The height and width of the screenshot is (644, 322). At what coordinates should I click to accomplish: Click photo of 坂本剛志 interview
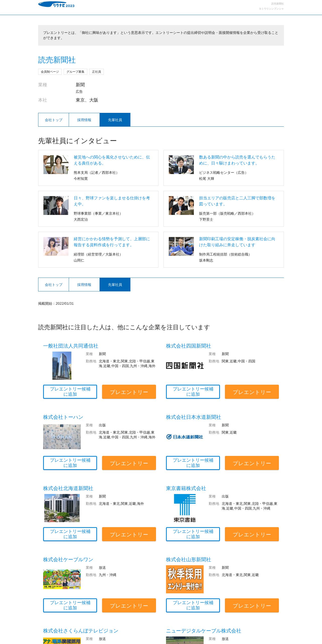[x=181, y=246]
